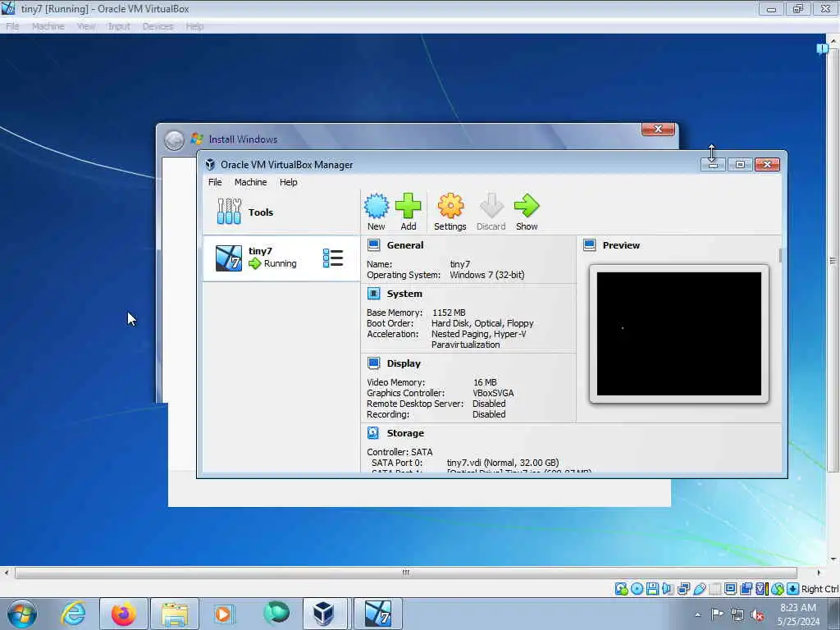
Task: Open the blue notification center icon
Action: point(822,49)
